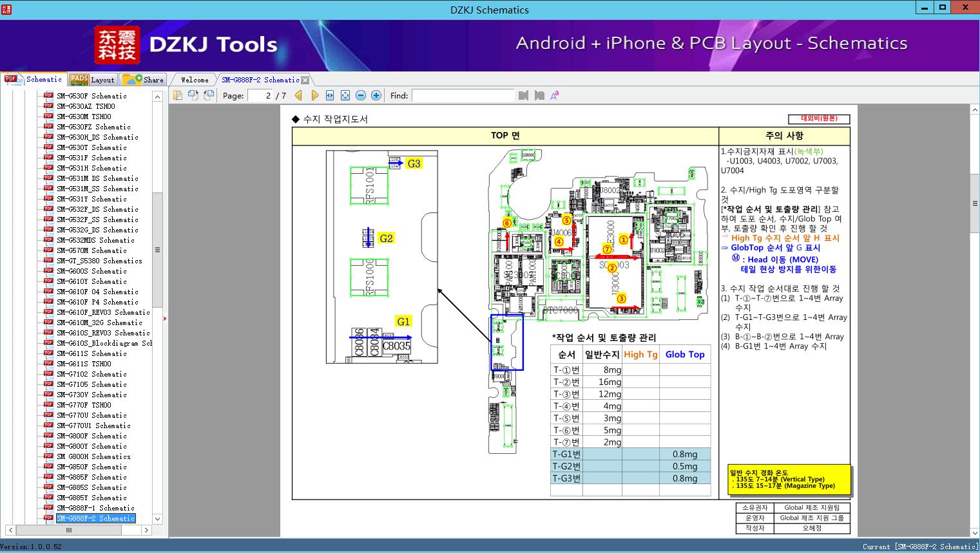980x553 pixels.
Task: Collapse the sidebar with red splitter arrow
Action: click(165, 318)
